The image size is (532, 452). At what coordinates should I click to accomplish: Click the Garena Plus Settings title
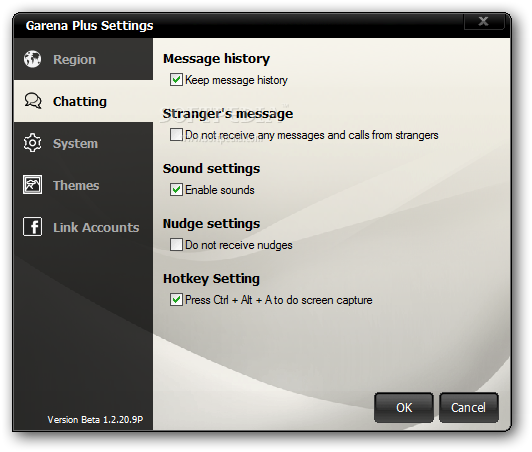click(x=90, y=26)
